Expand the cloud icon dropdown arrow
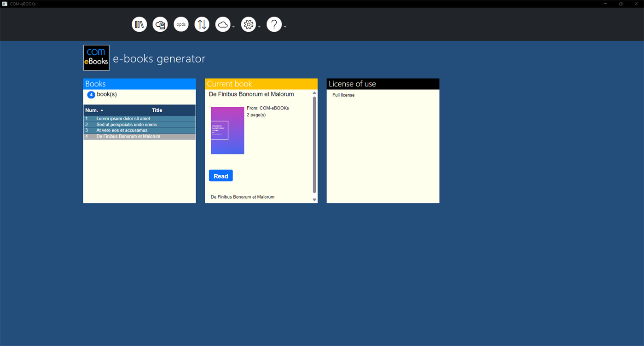 click(x=233, y=26)
